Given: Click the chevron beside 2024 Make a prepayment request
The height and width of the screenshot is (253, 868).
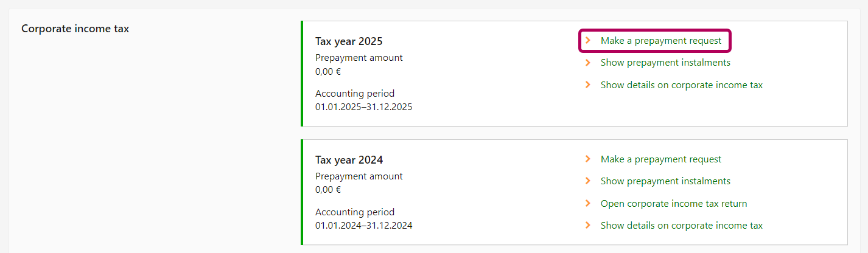Looking at the screenshot, I should [588, 159].
